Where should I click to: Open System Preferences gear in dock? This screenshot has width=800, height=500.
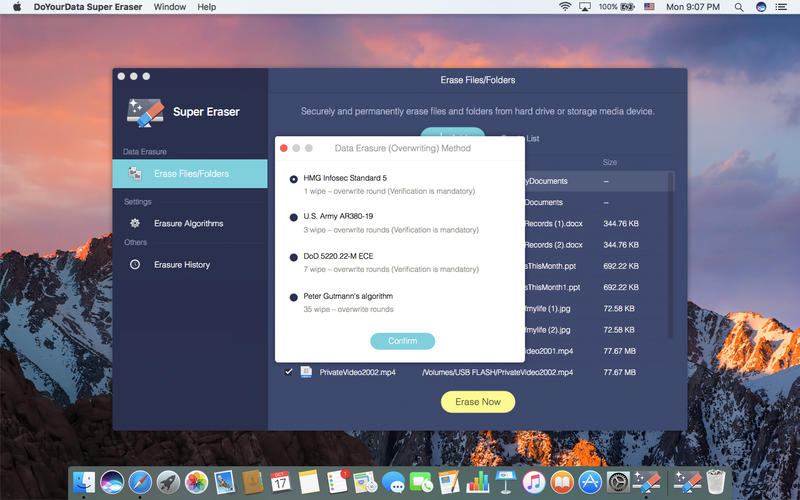coord(618,482)
